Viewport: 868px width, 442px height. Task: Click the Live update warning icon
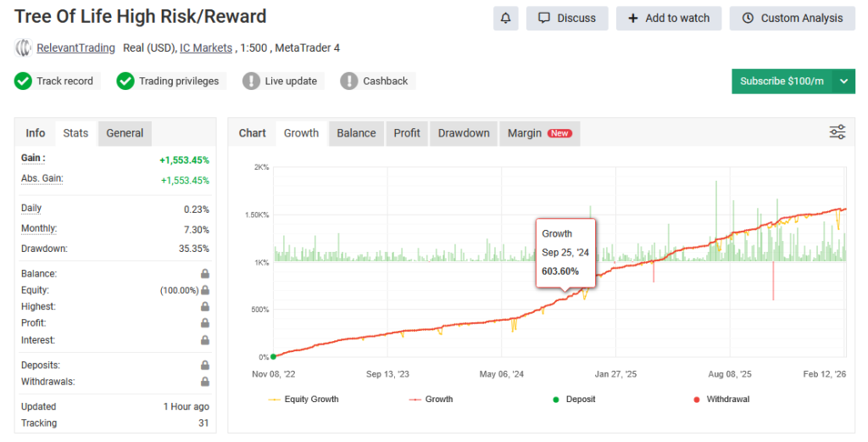251,81
